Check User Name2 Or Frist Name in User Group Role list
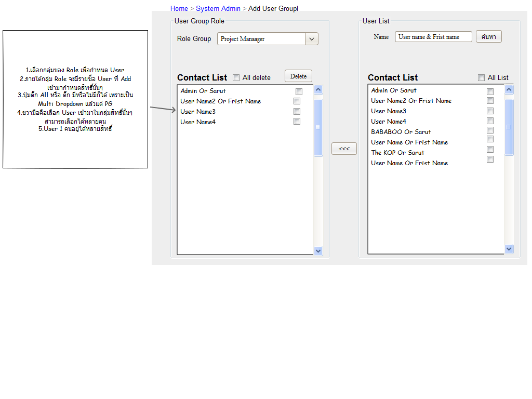The width and height of the screenshot is (532, 399). point(297,101)
